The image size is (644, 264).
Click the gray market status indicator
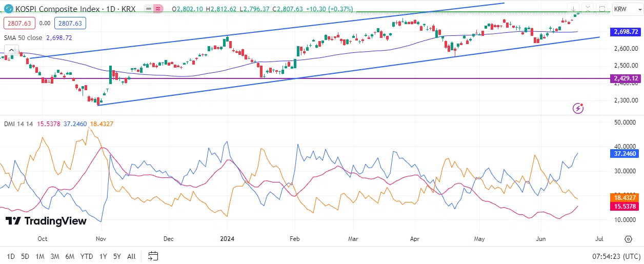tap(148, 9)
